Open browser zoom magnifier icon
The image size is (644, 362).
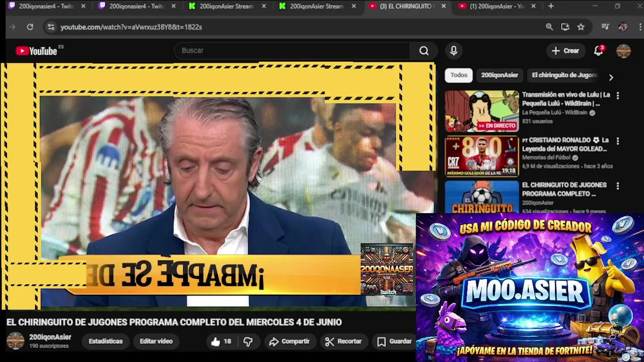click(549, 27)
